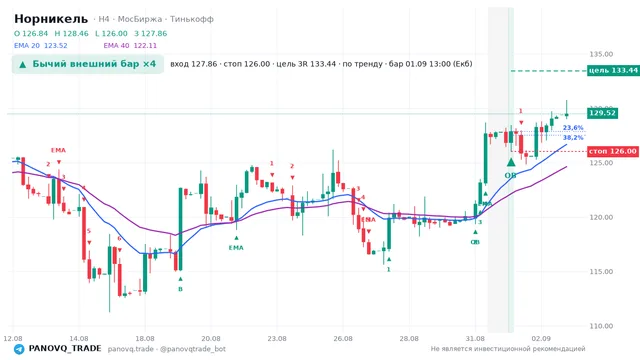The image size is (640, 360).
Task: Click the 20.08 date axis label
Action: pos(211,338)
